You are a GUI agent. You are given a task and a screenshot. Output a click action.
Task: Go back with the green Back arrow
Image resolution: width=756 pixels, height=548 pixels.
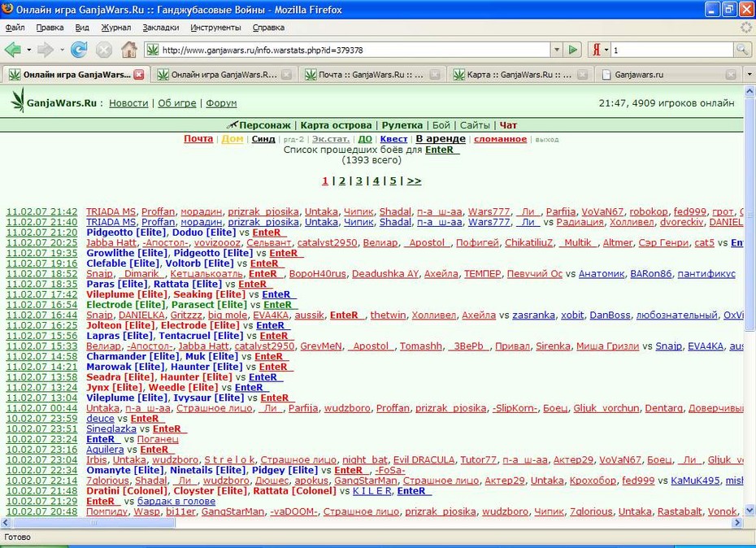(x=13, y=50)
